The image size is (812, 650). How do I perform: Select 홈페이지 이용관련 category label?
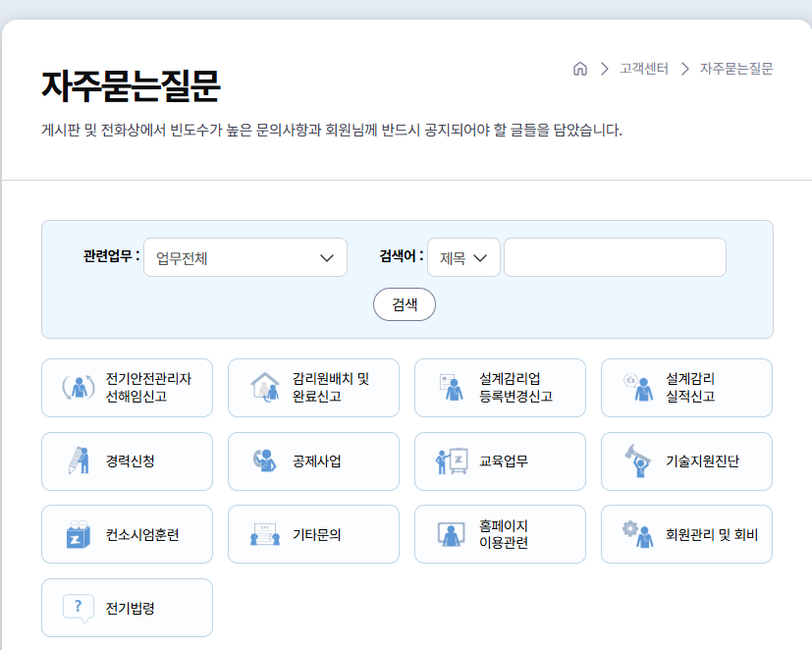(x=504, y=534)
